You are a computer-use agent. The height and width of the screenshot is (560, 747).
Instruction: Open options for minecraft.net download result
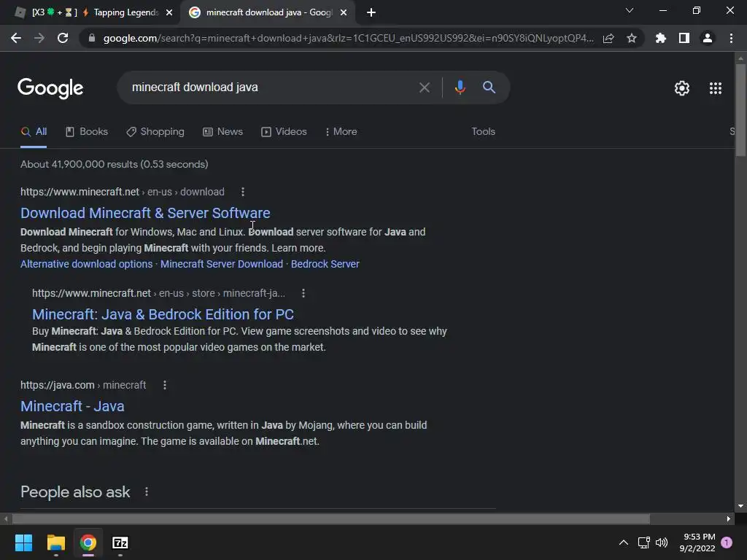coord(243,192)
